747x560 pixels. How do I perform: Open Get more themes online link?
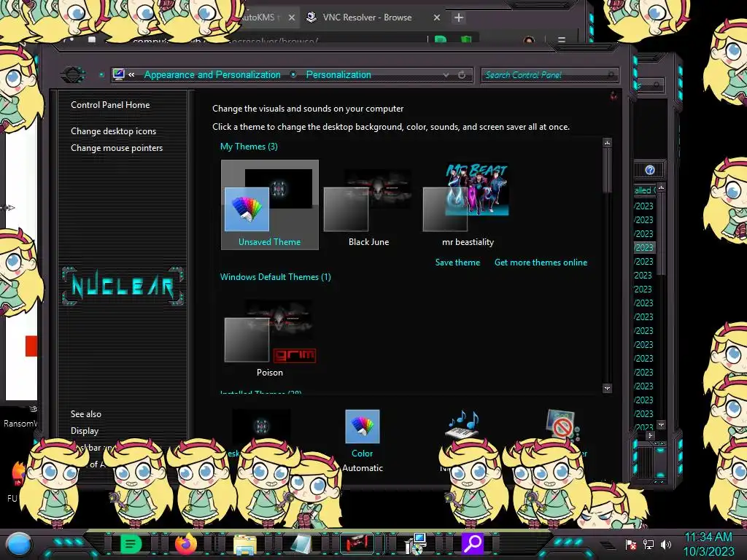click(541, 262)
